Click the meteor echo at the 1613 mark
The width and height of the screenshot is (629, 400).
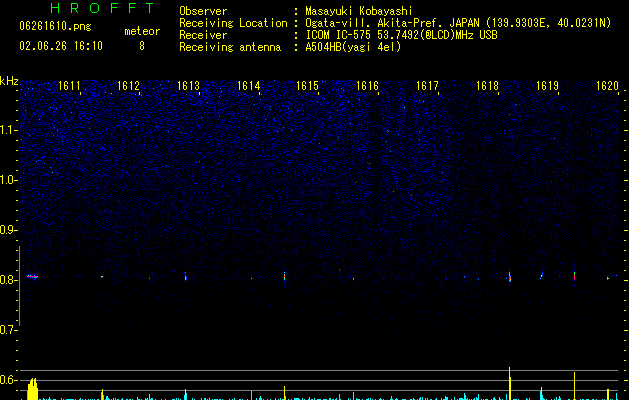tap(185, 276)
